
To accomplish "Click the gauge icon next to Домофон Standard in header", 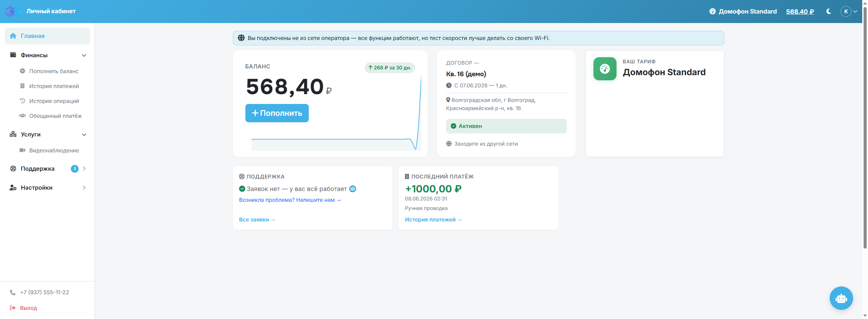I will [x=712, y=12].
